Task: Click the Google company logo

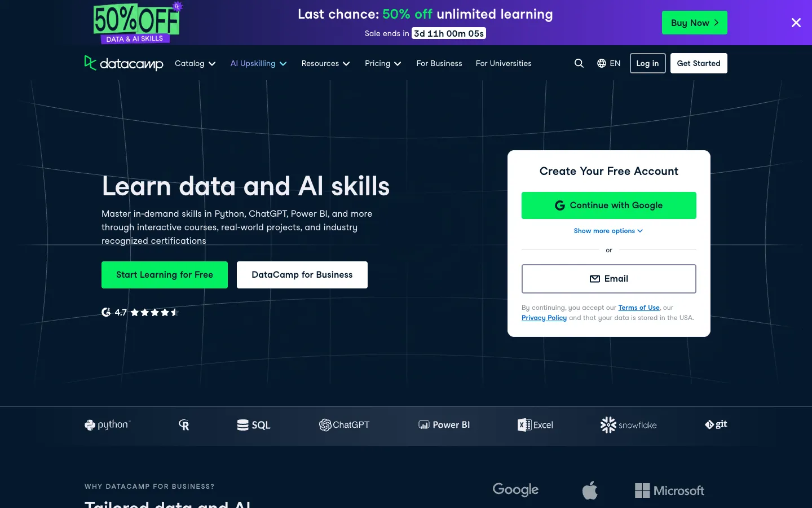Action: point(515,490)
